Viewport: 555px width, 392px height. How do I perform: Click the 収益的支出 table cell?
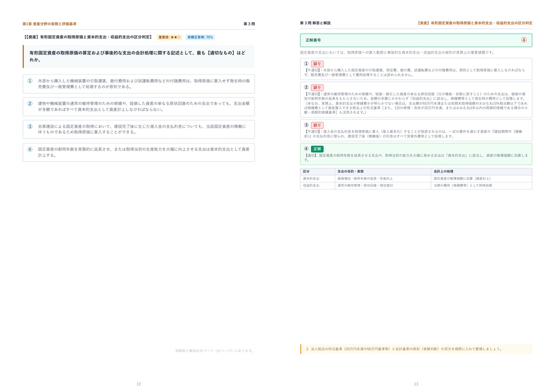coord(318,186)
